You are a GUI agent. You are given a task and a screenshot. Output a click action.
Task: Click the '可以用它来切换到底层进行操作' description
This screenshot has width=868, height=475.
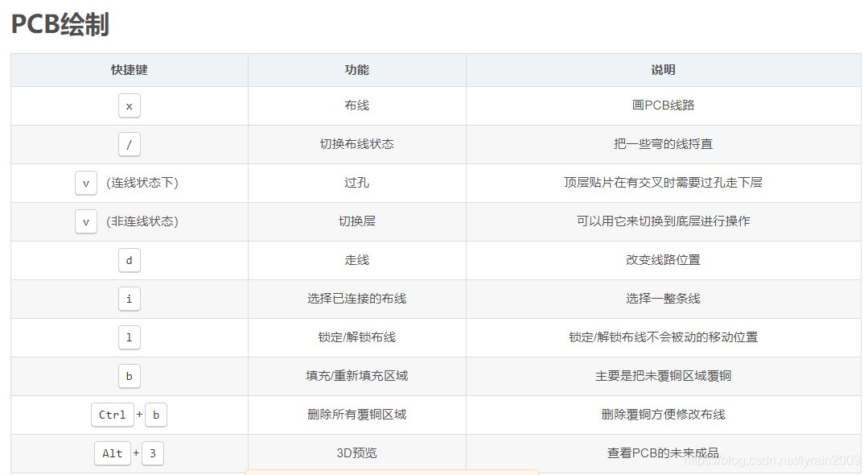(663, 221)
